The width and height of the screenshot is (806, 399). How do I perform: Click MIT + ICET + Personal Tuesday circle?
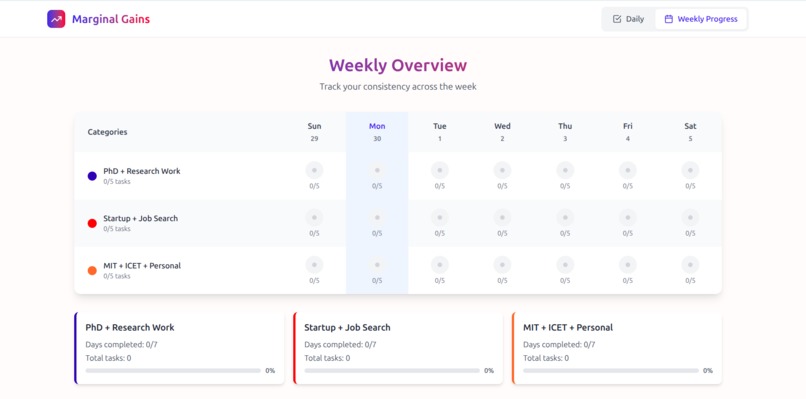point(439,265)
